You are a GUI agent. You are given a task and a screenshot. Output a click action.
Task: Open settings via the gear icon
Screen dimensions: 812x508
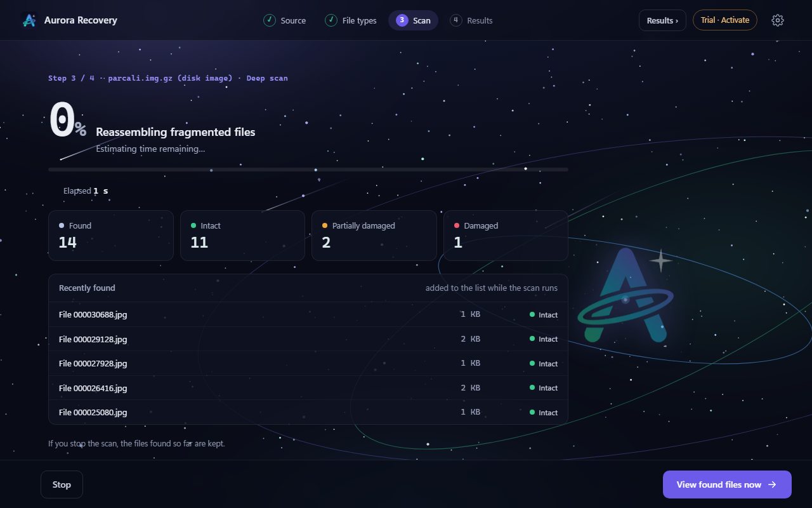point(778,20)
